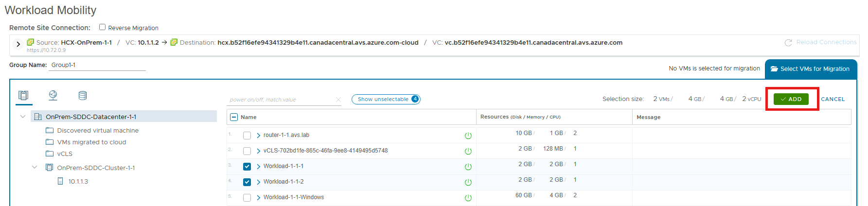The height and width of the screenshot is (206, 868).
Task: Click the vCLS folder icon
Action: coord(50,154)
